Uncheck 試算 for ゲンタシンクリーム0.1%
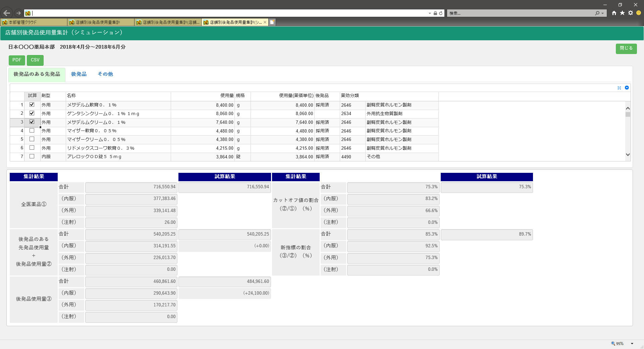Screen dimensions: 644x349 point(32,113)
